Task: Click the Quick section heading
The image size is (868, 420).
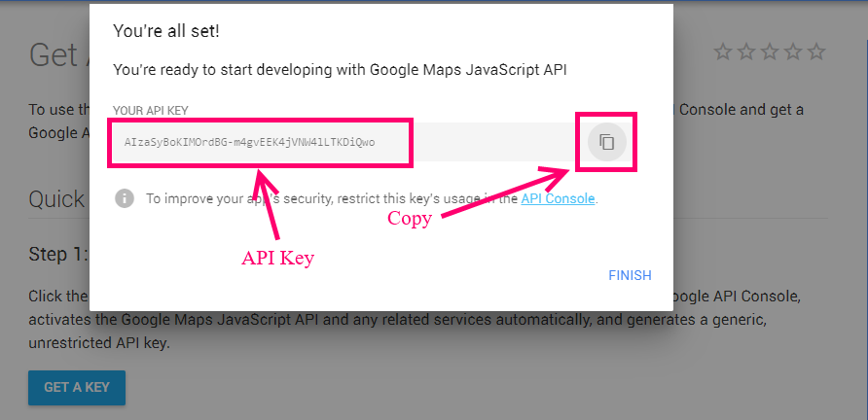Action: pyautogui.click(x=56, y=199)
